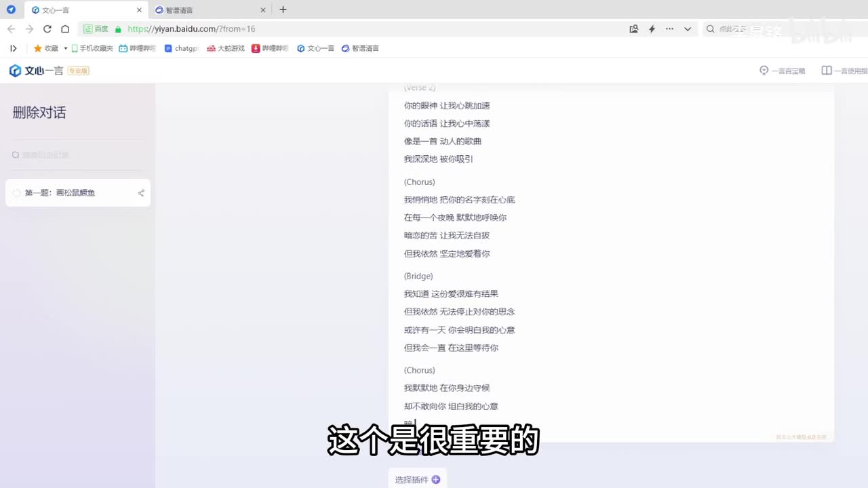Click the plus icon beside 选择插件
The width and height of the screenshot is (868, 488).
pos(436,479)
